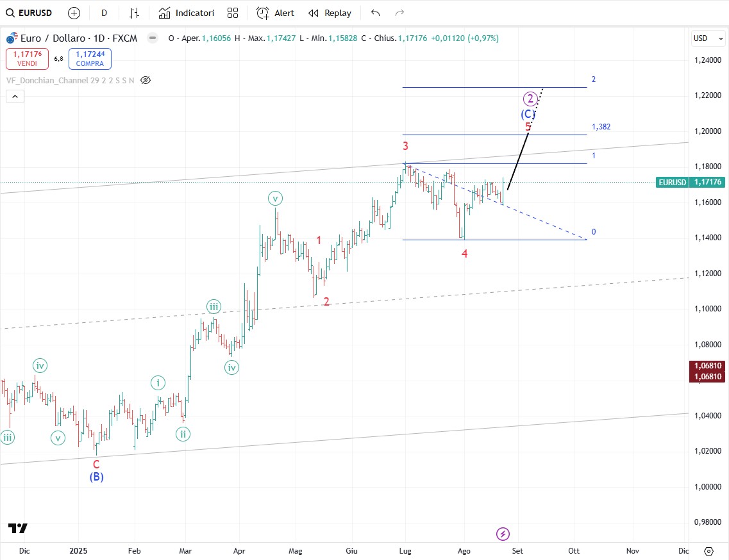Click the Fibonacci level 2 label
The height and width of the screenshot is (560, 729).
pos(594,79)
